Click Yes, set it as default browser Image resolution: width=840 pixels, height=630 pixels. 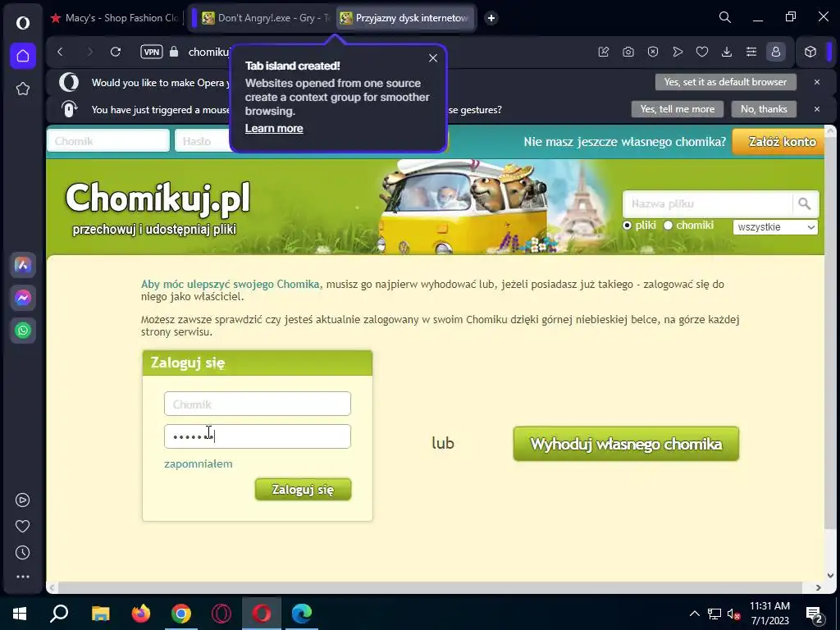725,82
